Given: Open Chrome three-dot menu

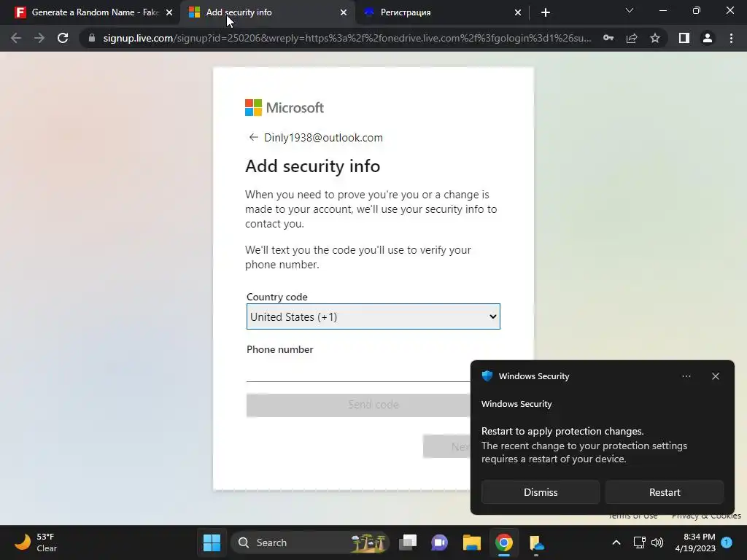Looking at the screenshot, I should click(x=731, y=38).
